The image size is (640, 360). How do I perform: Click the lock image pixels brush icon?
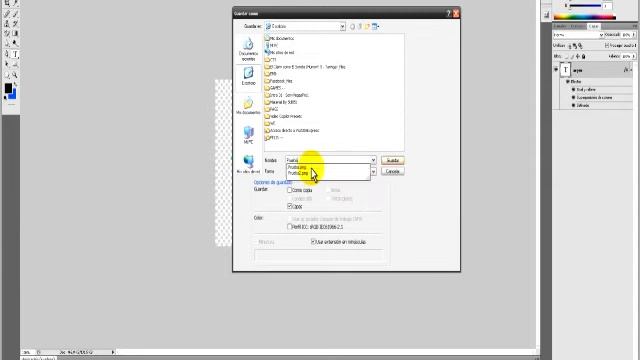point(572,56)
